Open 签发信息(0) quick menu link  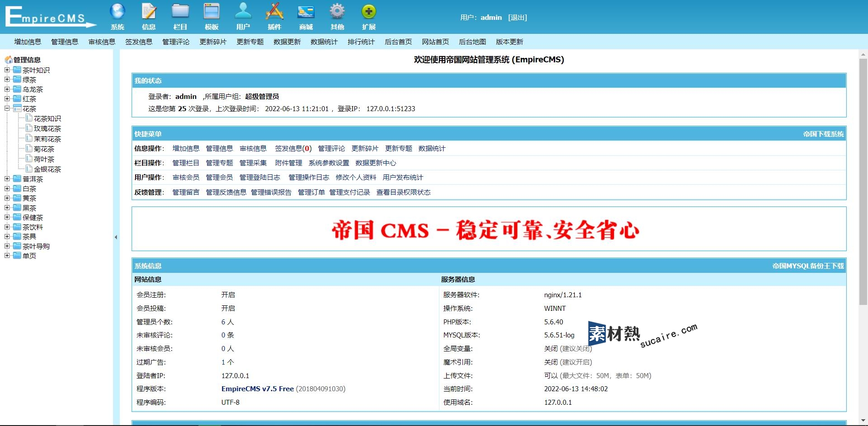pyautogui.click(x=293, y=149)
